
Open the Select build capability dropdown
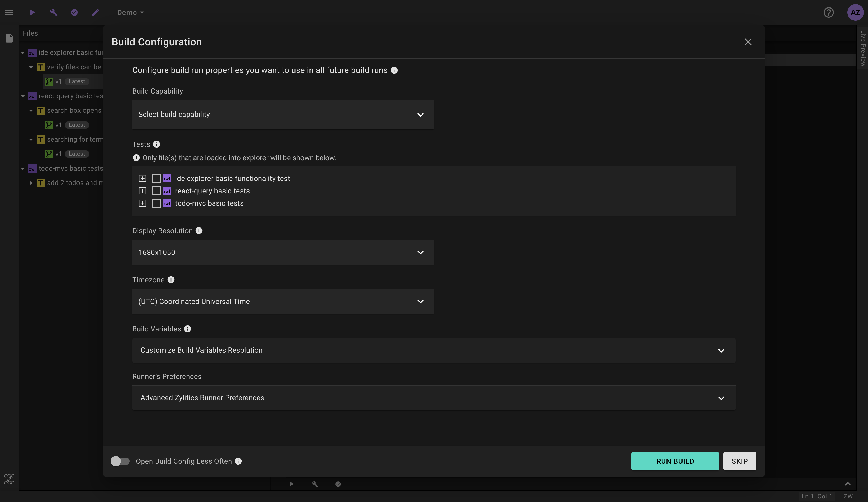coord(282,115)
